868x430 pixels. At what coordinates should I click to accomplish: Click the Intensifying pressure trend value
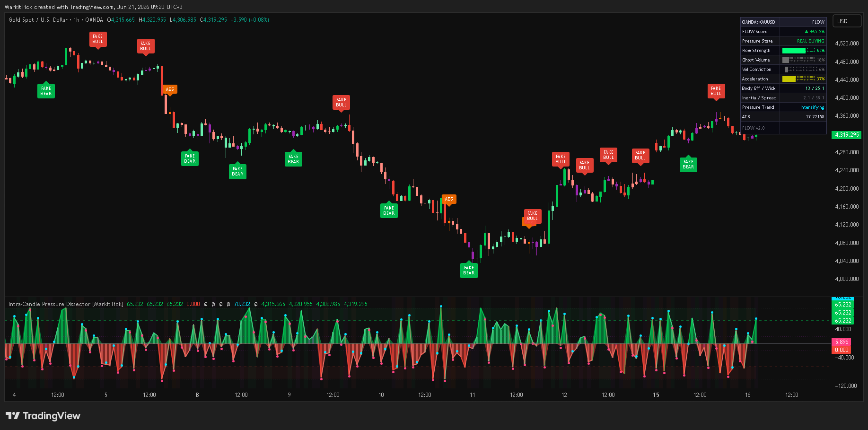(x=812, y=107)
